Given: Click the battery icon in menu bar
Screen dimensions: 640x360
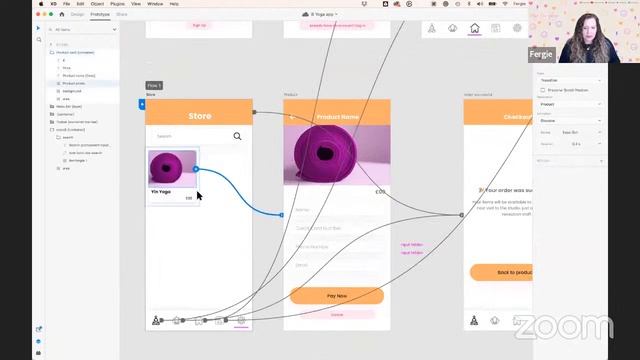Looking at the screenshot, I should pos(492,4).
